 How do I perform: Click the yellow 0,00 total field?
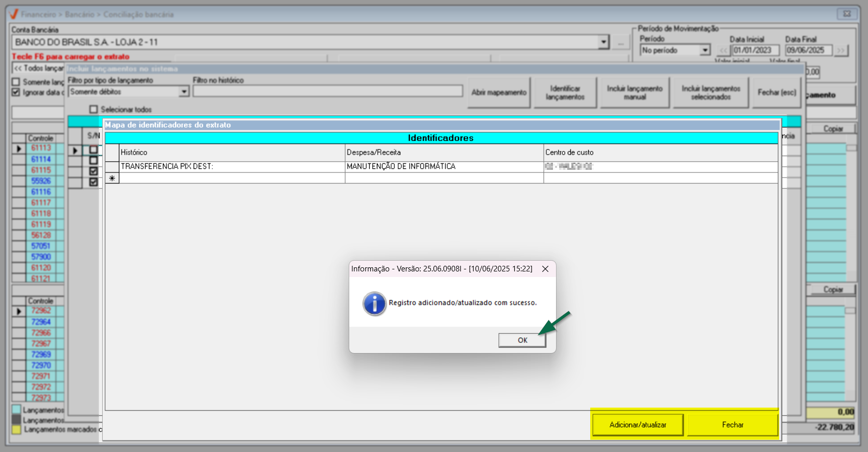(831, 412)
